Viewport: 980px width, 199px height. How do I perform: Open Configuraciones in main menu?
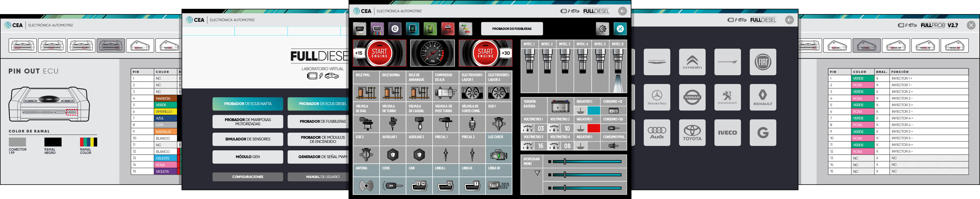[x=248, y=177]
